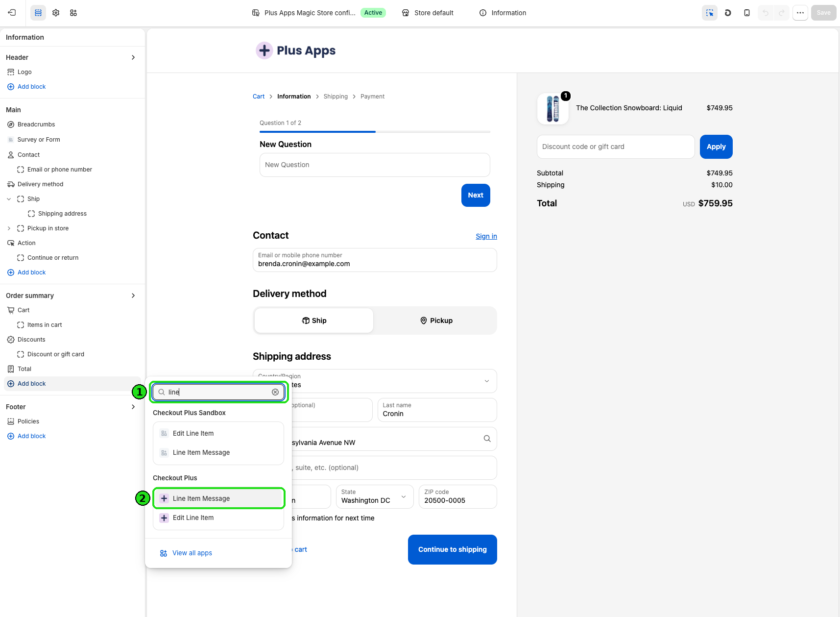Expand the Pickup in store tree item
This screenshot has width=840, height=617.
click(x=9, y=228)
